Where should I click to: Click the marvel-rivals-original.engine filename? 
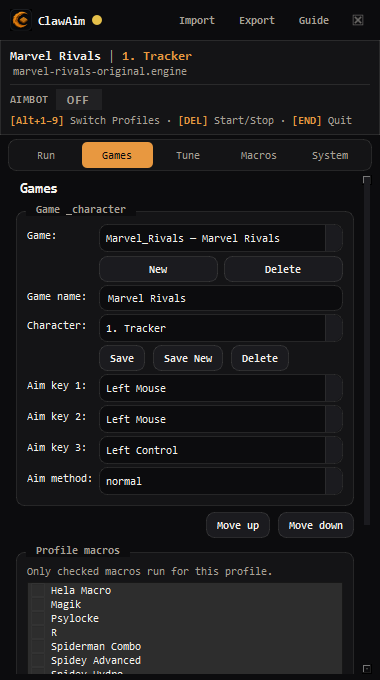click(100, 71)
